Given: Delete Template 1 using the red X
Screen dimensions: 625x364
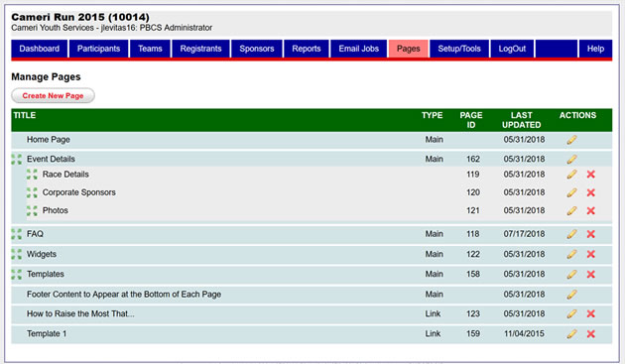Looking at the screenshot, I should (590, 333).
